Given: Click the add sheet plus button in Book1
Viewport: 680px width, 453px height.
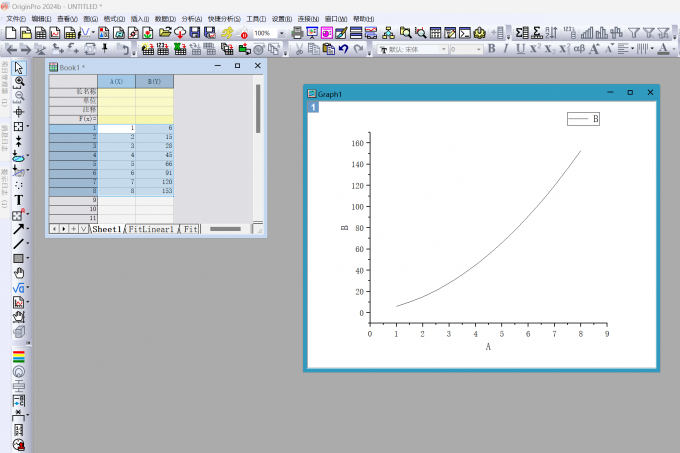Looking at the screenshot, I should coord(74,229).
